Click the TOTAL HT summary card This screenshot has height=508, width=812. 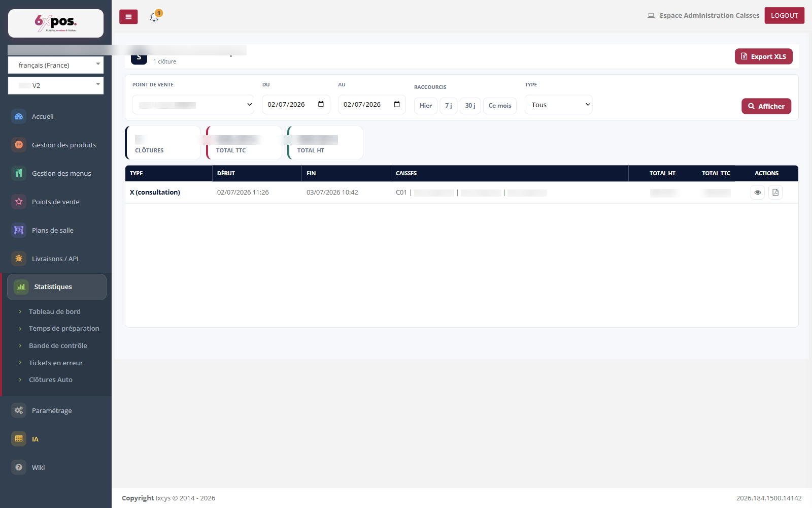point(325,143)
